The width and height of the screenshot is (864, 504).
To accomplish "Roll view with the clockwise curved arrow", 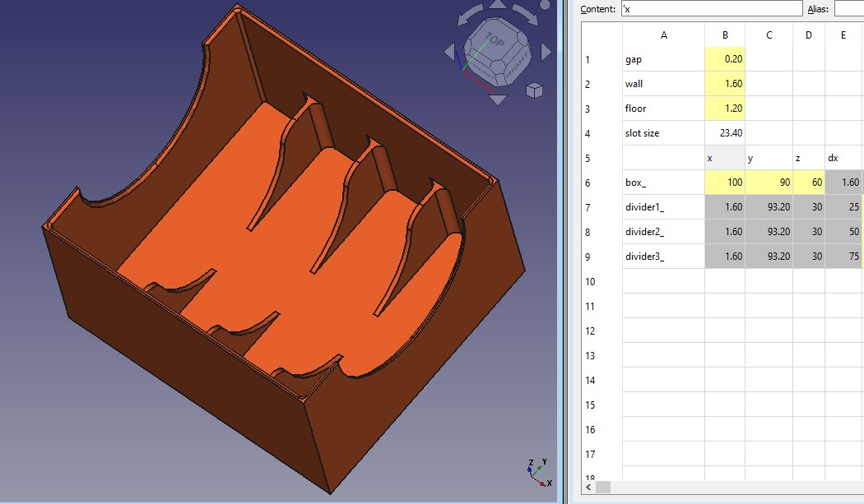I will 526,14.
